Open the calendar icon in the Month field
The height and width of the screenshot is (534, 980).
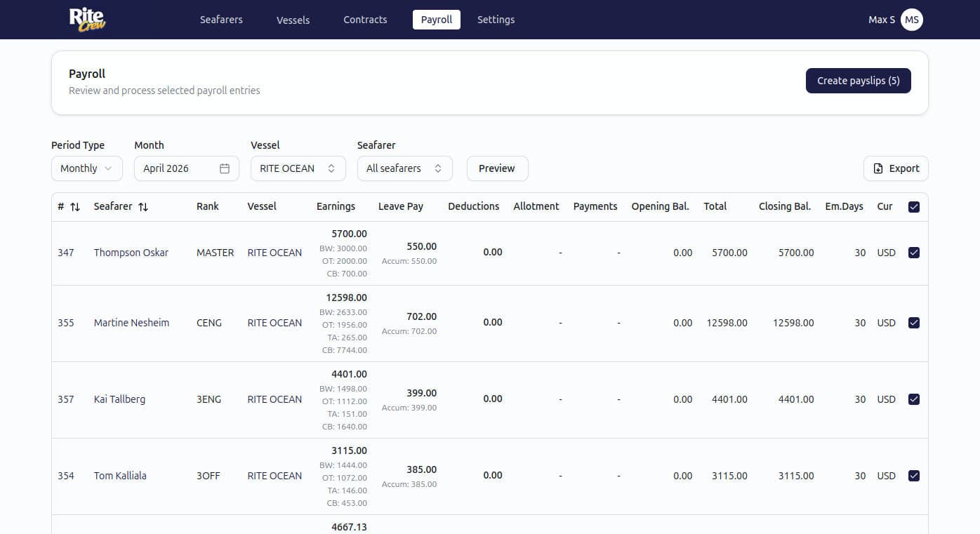(x=224, y=168)
